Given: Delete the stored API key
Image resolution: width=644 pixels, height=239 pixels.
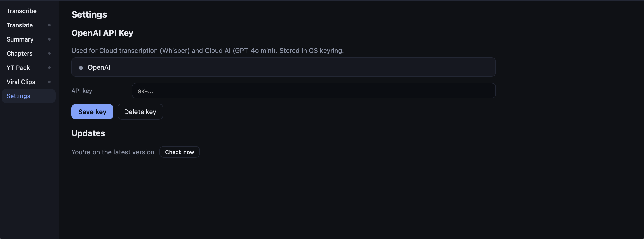Looking at the screenshot, I should 140,112.
